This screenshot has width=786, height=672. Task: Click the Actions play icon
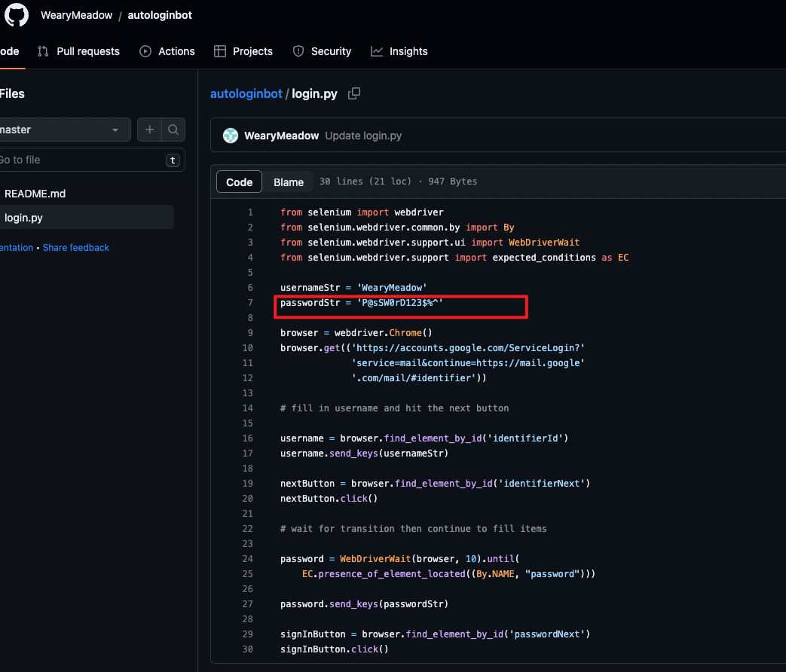click(x=145, y=51)
